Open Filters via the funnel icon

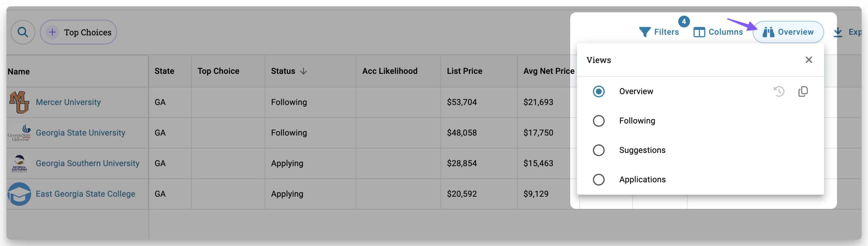[644, 32]
